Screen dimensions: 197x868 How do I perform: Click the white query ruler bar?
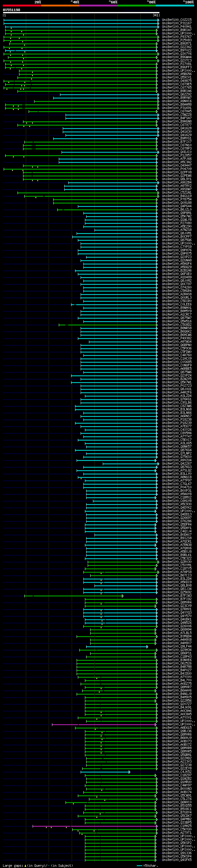pos(81,12)
